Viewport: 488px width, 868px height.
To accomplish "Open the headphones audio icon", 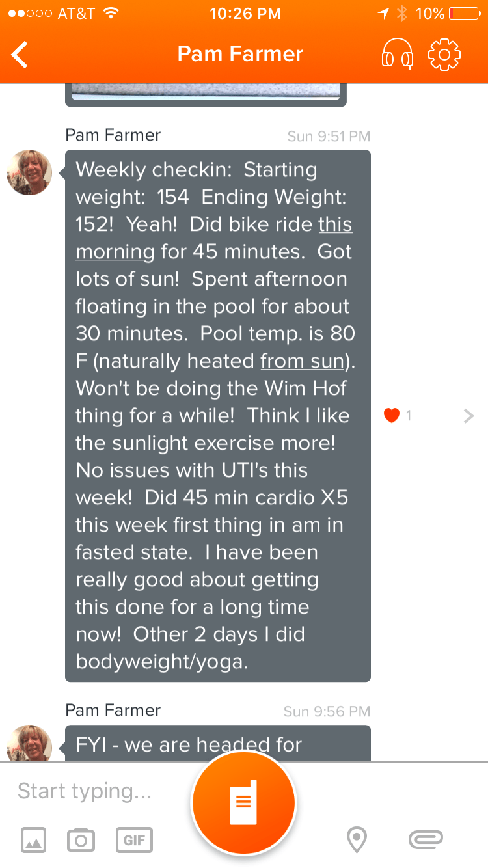I will [397, 53].
